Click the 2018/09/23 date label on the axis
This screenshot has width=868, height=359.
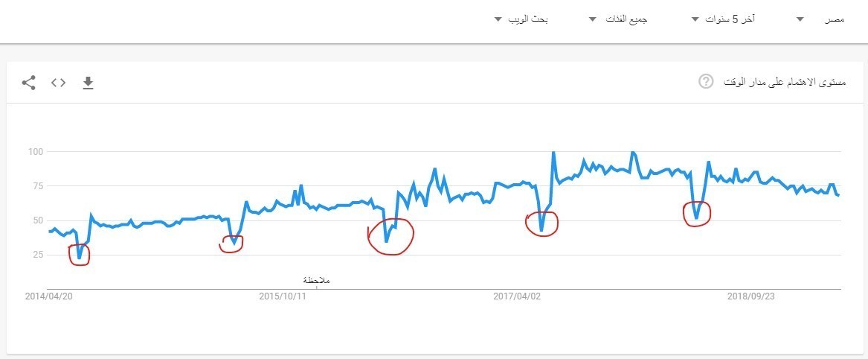pos(752,296)
